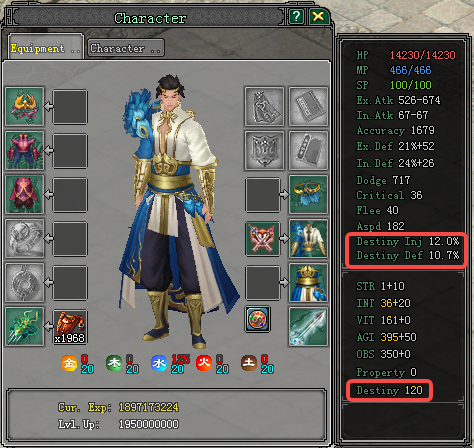This screenshot has width=474, height=448.
Task: Click the golden crown headgear equipment icon
Action: (25, 106)
